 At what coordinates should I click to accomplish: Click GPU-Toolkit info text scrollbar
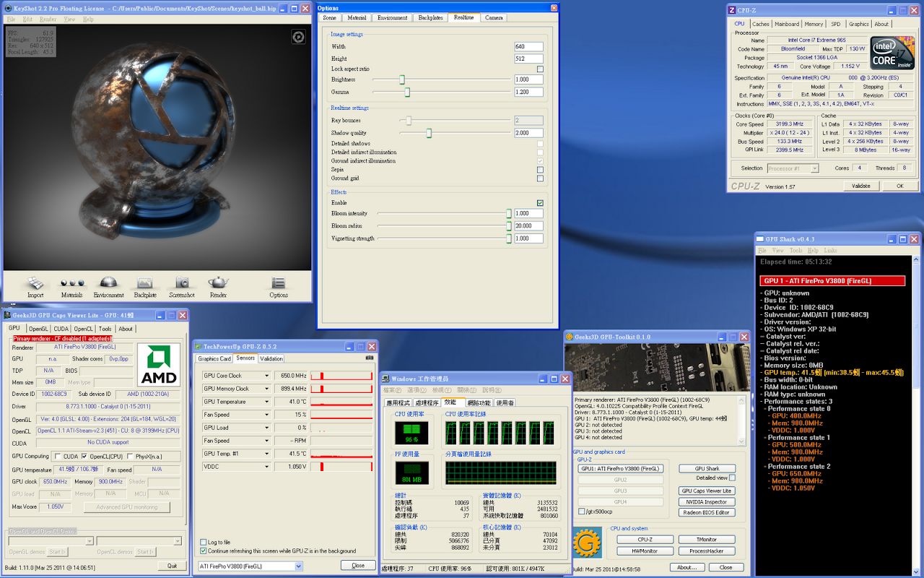742,420
